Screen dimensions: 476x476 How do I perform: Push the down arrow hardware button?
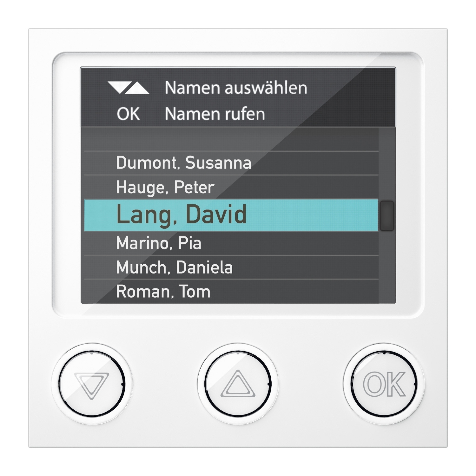(92, 384)
